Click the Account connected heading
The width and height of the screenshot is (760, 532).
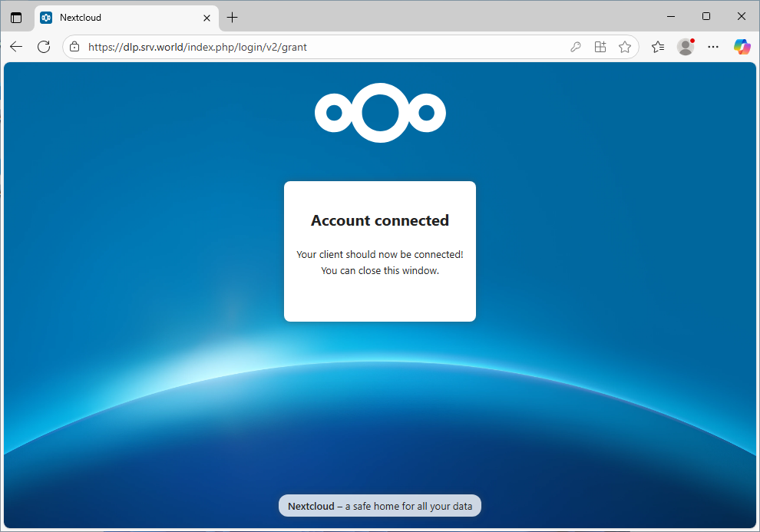(380, 220)
